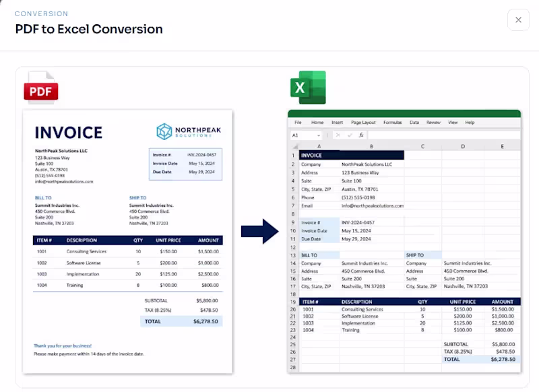
Task: Close the PDF to Excel Conversion dialog
Action: point(518,20)
